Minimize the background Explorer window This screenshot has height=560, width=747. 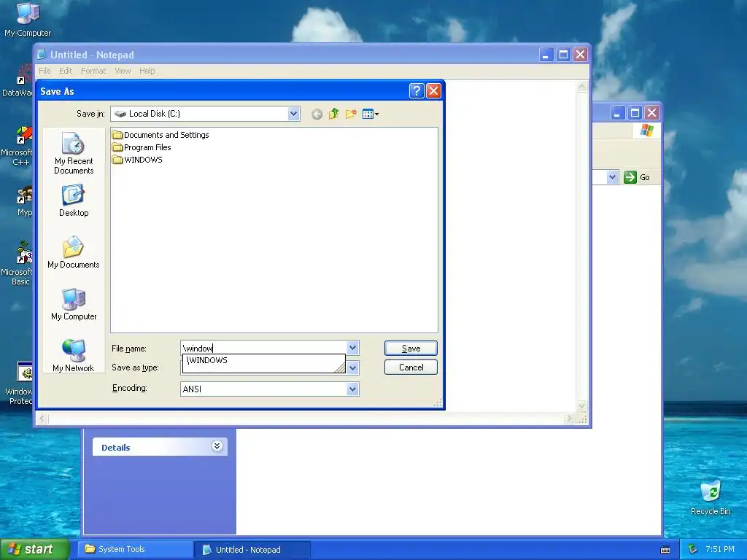(x=617, y=113)
